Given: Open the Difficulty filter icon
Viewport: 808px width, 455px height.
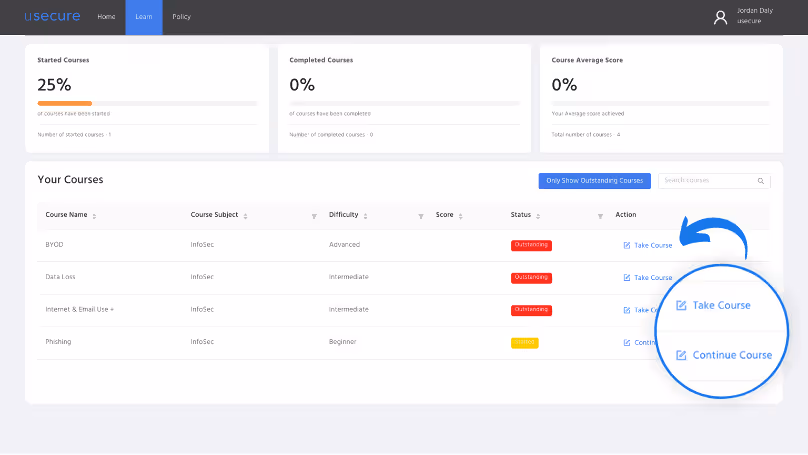Looking at the screenshot, I should [420, 216].
